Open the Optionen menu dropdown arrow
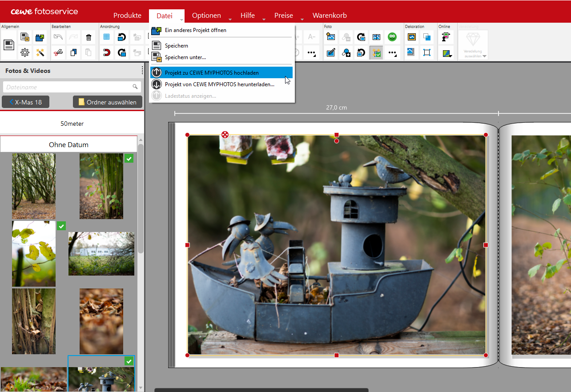Screen dimensions: 571x392 (x=230, y=20)
